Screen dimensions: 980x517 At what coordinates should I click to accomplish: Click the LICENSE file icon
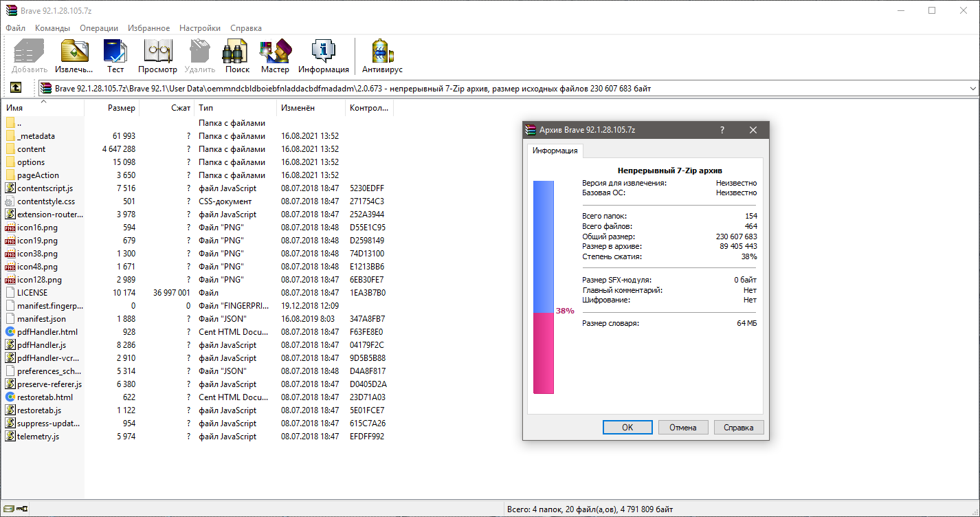pos(10,293)
